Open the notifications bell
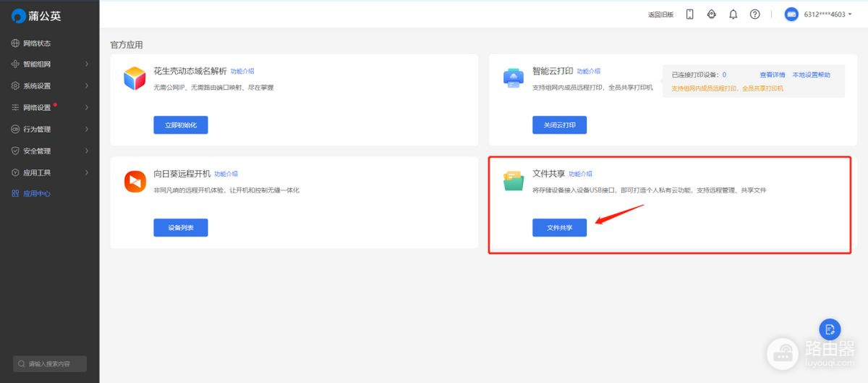Viewport: 868px width, 383px height. click(x=733, y=14)
